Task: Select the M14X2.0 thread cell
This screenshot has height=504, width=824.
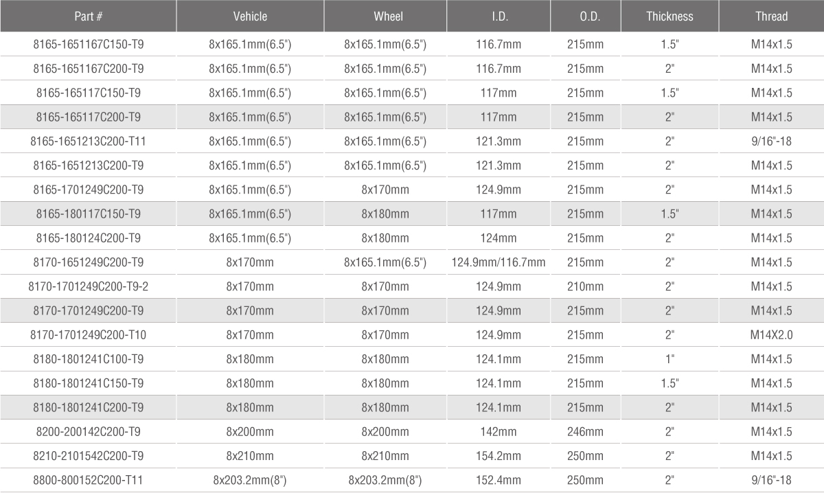Action: pos(771,335)
